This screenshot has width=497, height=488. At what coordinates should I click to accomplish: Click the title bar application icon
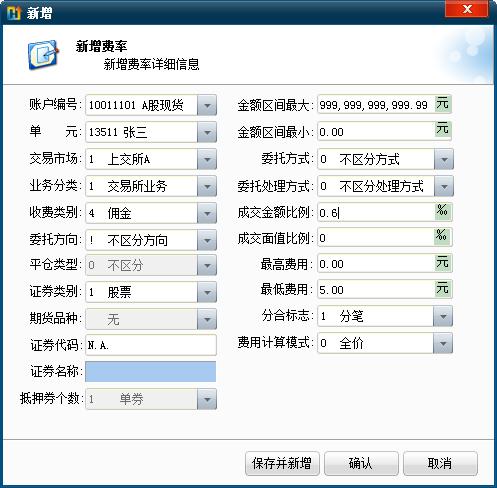pyautogui.click(x=14, y=13)
